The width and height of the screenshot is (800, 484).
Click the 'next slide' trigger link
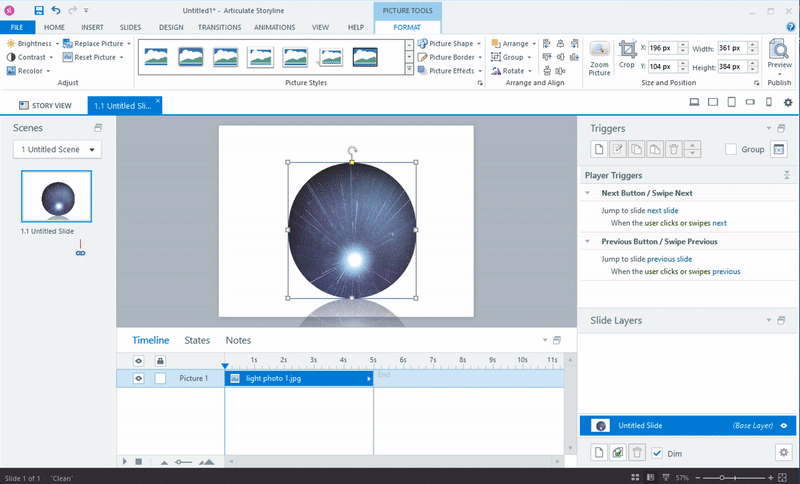(662, 211)
